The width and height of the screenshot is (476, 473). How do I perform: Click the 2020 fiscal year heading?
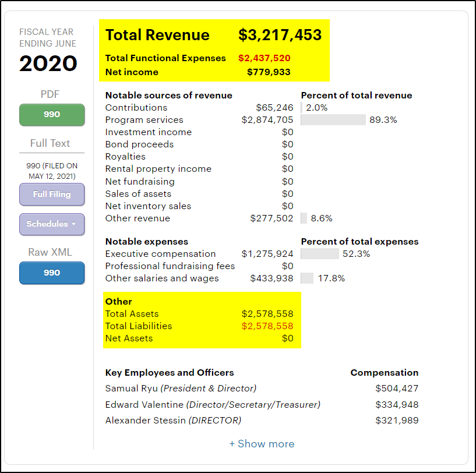[48, 63]
